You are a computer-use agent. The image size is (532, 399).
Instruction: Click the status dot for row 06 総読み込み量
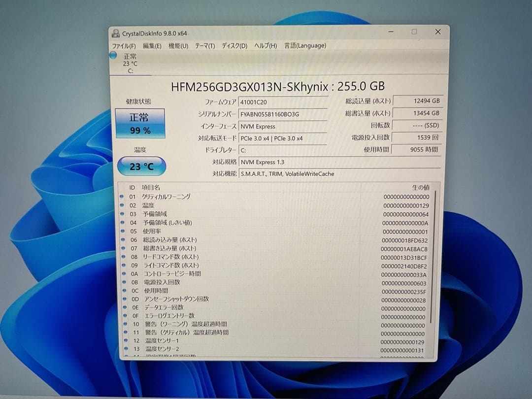pyautogui.click(x=123, y=239)
